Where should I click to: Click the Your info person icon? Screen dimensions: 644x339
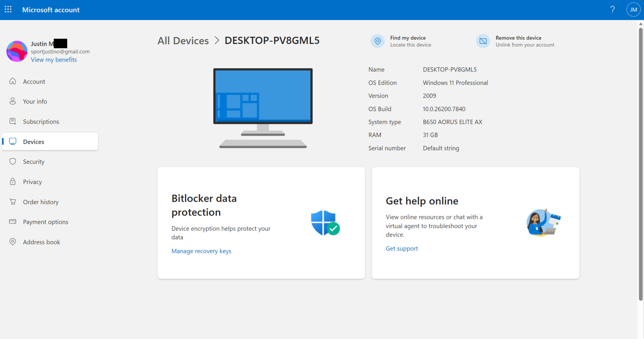point(13,101)
